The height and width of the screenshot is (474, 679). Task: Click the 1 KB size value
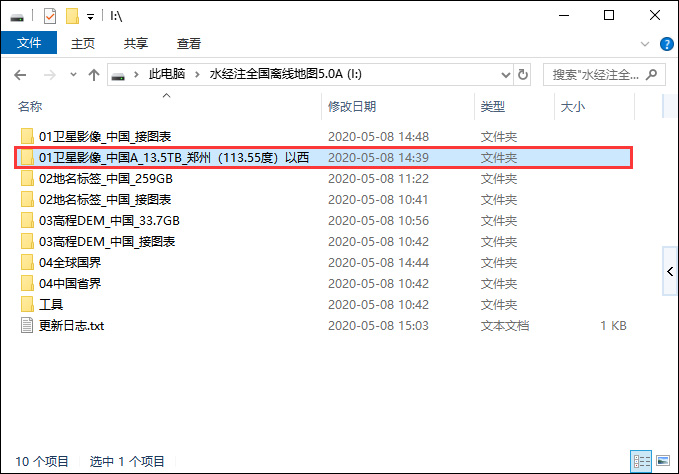613,326
